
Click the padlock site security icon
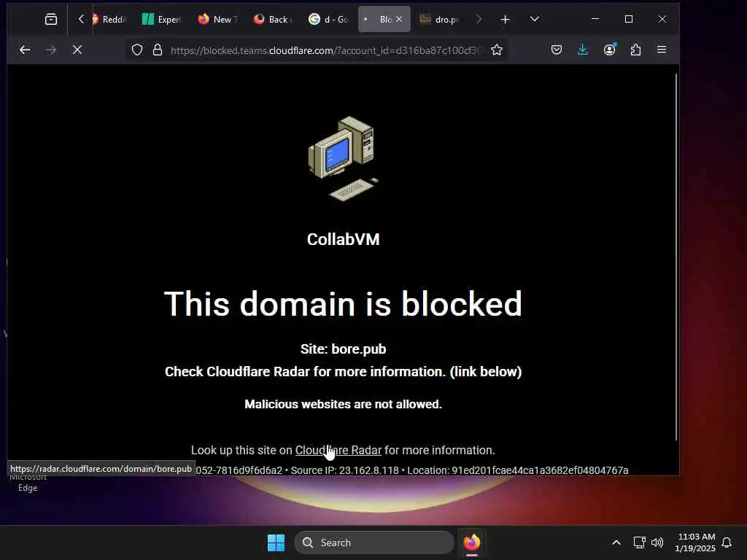tap(158, 50)
